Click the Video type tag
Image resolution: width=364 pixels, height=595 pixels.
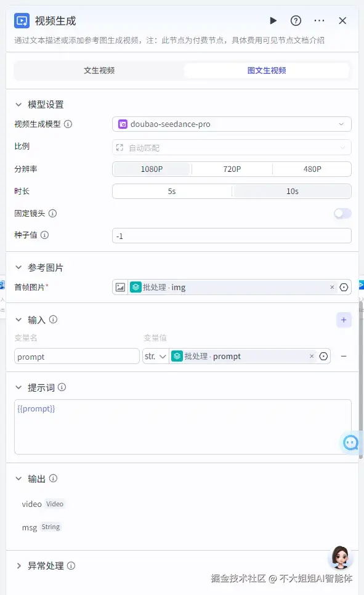55,504
